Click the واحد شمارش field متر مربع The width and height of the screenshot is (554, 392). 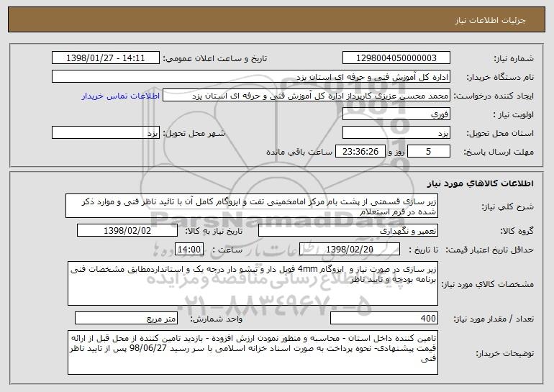[x=126, y=318]
